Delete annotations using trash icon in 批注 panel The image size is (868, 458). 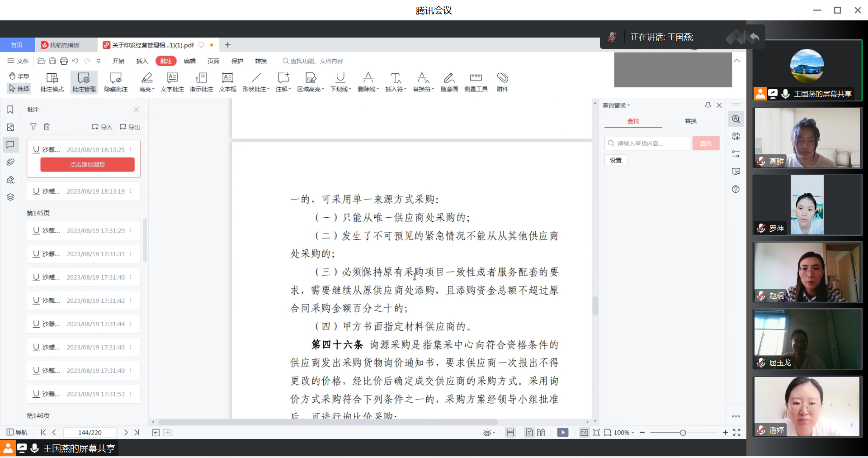(47, 127)
